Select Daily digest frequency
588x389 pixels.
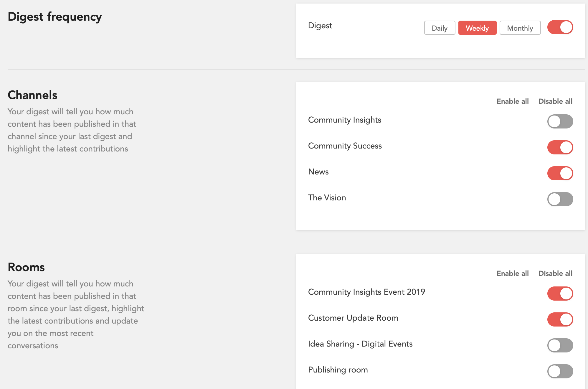point(440,28)
